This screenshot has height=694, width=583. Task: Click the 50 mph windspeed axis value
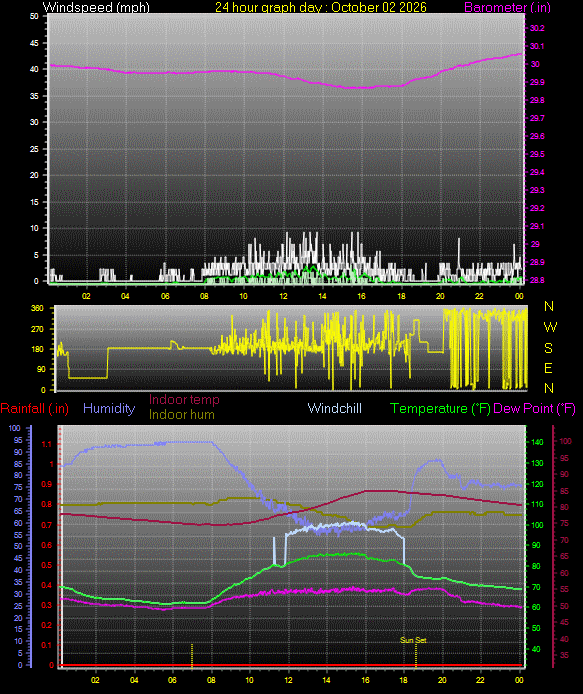(x=34, y=16)
